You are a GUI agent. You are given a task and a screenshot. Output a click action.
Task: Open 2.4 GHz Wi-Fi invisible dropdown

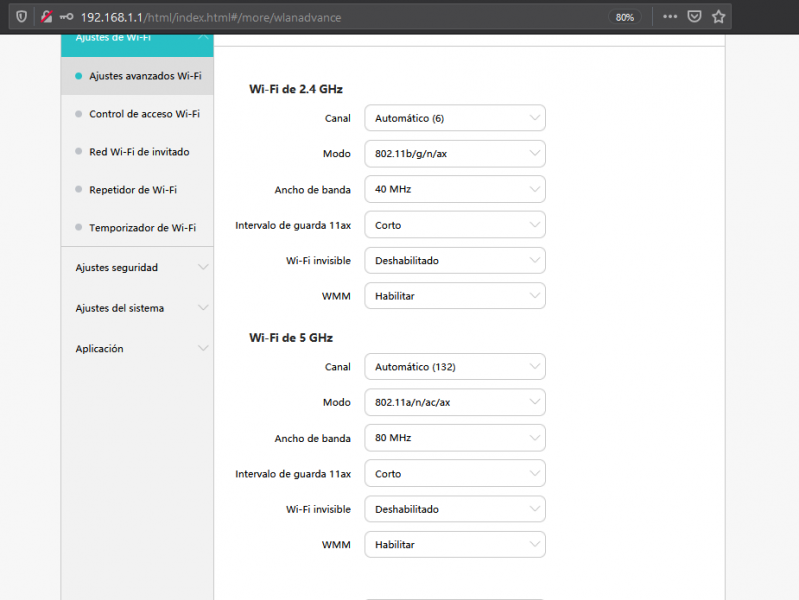454,260
